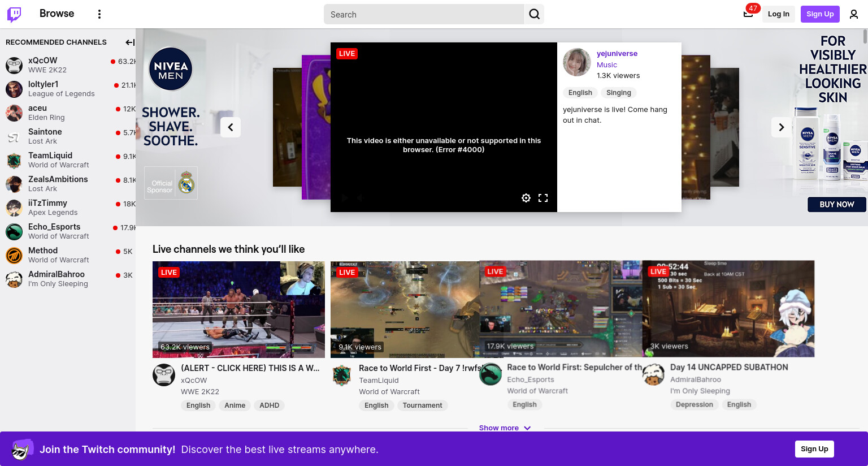Select the ADHD tag
868x466 pixels.
(270, 405)
